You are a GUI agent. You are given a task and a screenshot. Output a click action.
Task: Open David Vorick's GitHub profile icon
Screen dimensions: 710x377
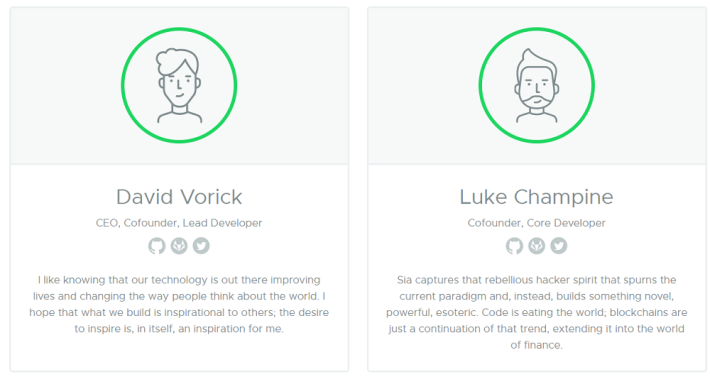coord(157,246)
